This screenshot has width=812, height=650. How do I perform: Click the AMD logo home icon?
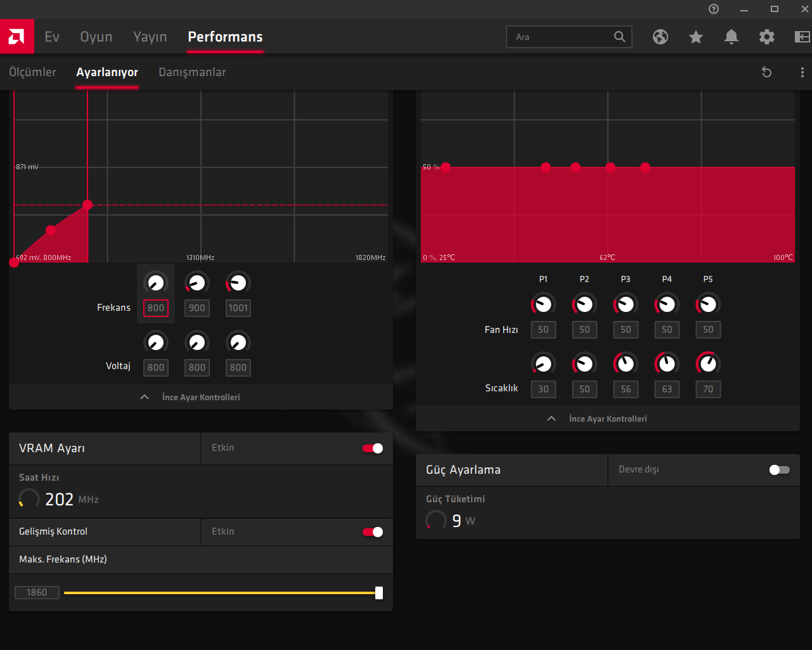point(16,37)
